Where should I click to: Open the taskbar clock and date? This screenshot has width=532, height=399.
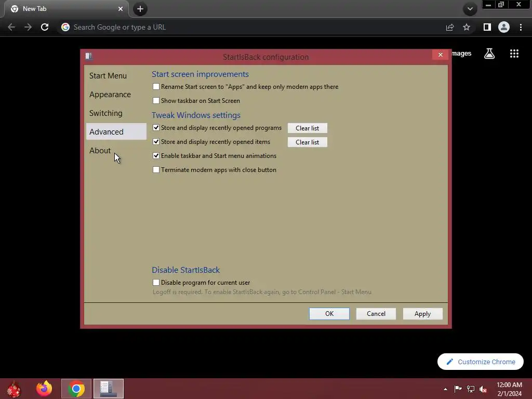pyautogui.click(x=509, y=389)
